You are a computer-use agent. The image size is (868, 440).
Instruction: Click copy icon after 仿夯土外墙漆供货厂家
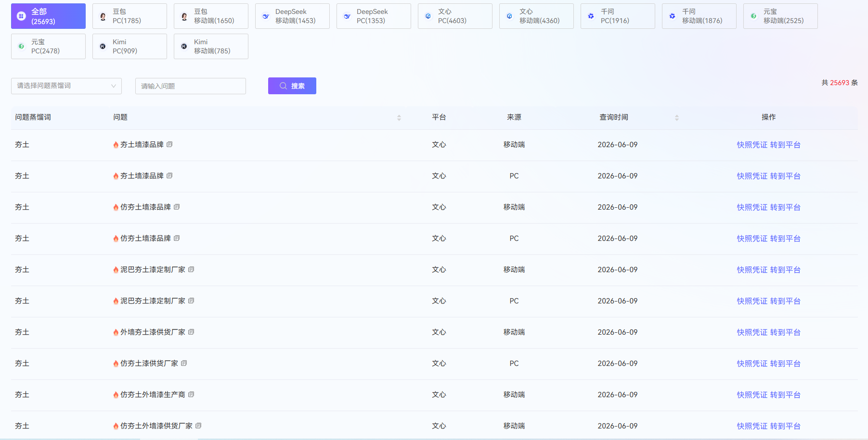[x=198, y=426]
